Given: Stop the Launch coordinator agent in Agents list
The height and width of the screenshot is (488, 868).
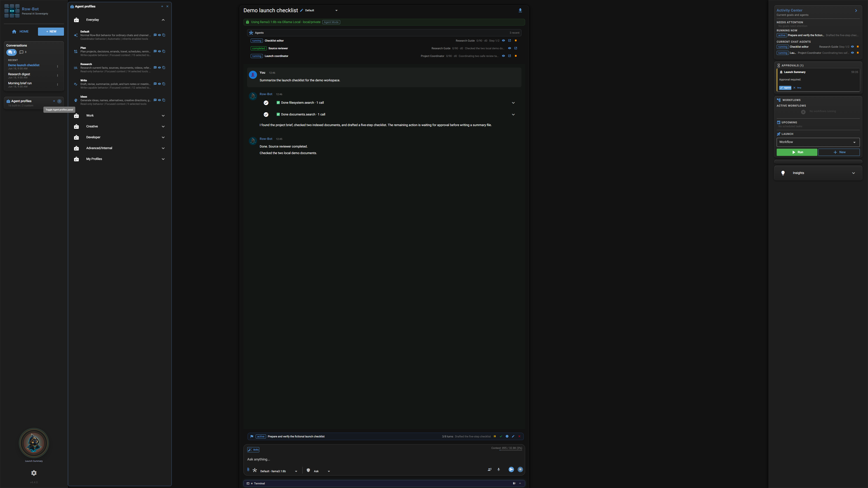Looking at the screenshot, I should tap(516, 56).
